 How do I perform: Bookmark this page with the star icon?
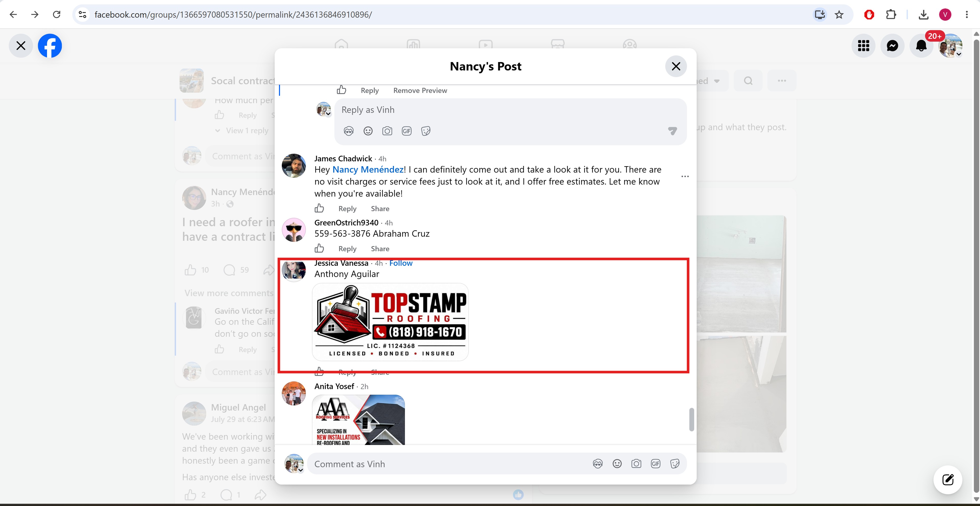(x=839, y=15)
